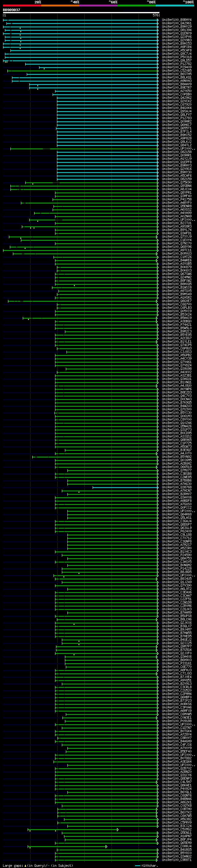Select the UniRef100_P29409 label
Image resolution: width=197 pixels, height=868 pixels.
coord(176,67)
